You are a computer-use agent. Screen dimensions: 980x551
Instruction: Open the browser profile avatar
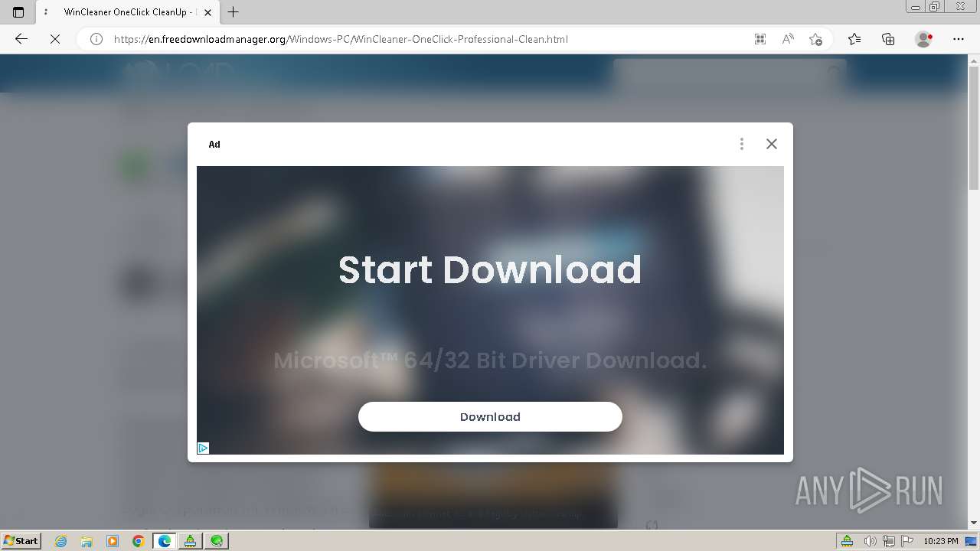pyautogui.click(x=923, y=39)
